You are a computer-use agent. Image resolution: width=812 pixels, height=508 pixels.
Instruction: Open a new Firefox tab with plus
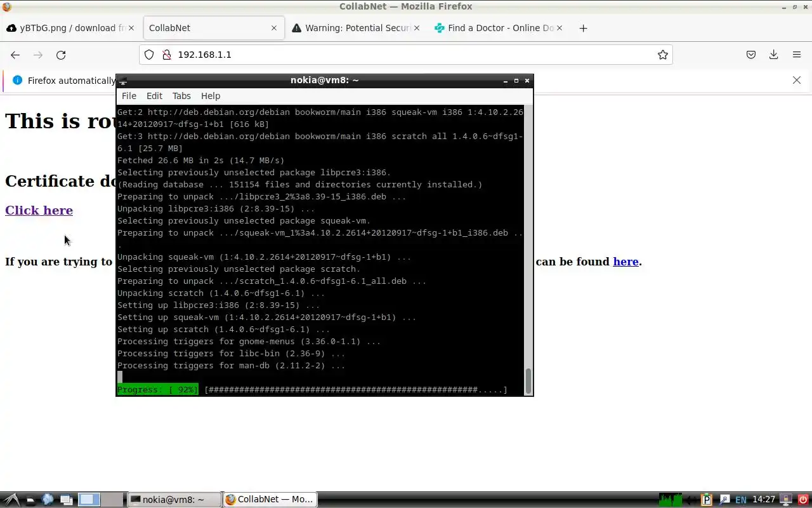pyautogui.click(x=583, y=28)
